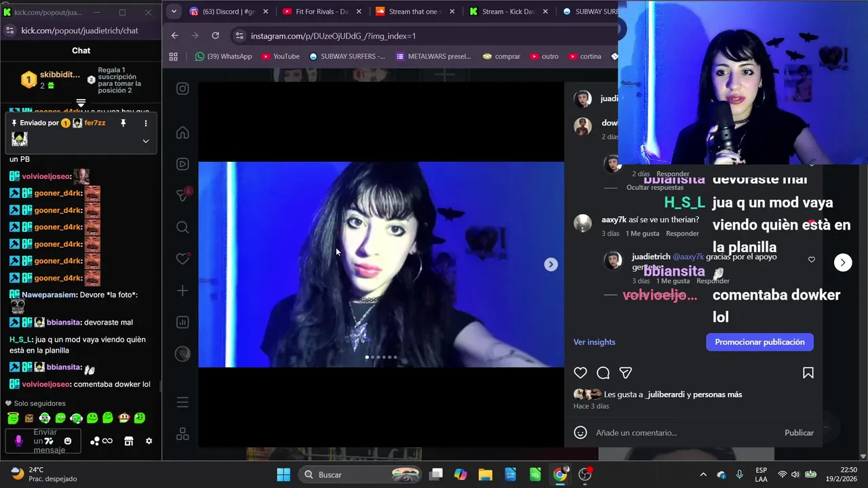
Task: Open the emoji picker in the comment box
Action: [x=580, y=432]
